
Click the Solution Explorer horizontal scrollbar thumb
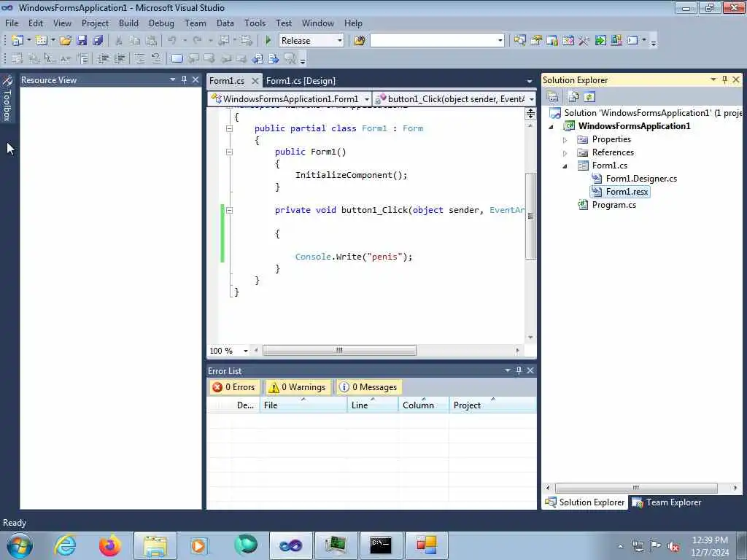coord(636,488)
